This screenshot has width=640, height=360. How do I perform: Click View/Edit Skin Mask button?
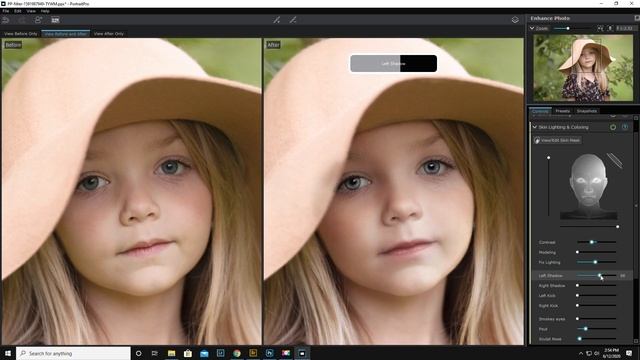point(557,140)
